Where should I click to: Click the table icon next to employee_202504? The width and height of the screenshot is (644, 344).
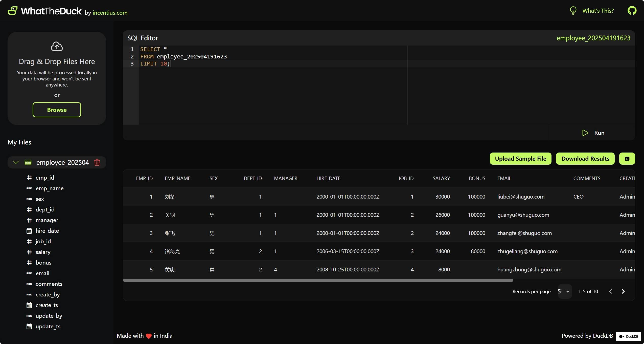[28, 162]
